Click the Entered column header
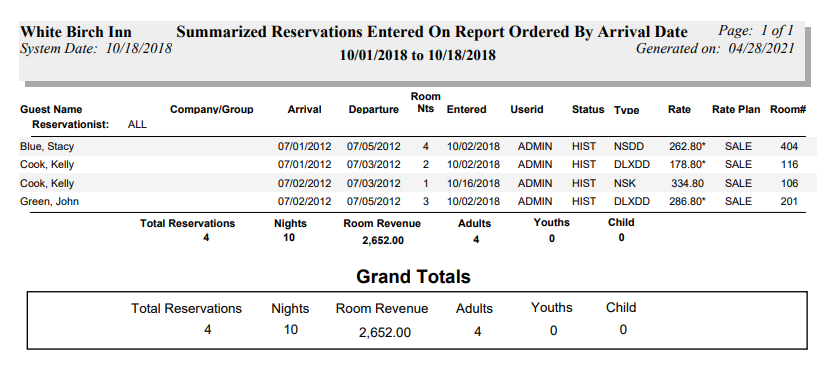825x374 pixels. [x=466, y=109]
